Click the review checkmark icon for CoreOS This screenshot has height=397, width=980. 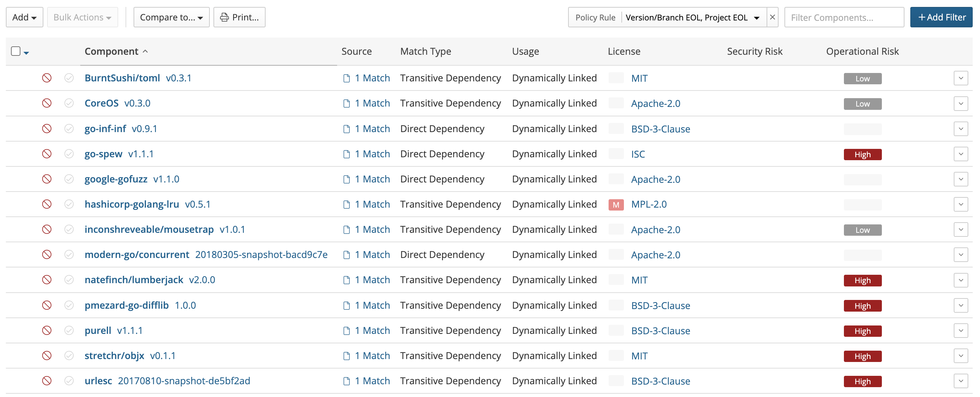[69, 103]
